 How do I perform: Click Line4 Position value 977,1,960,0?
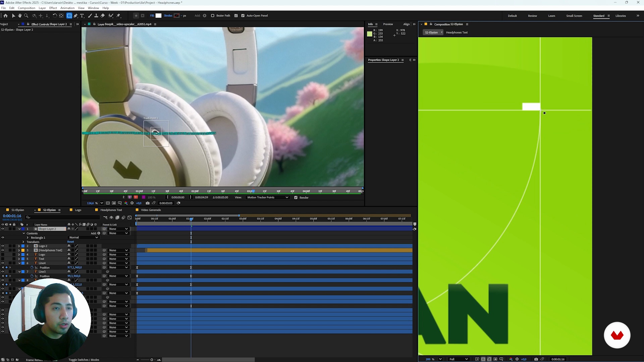(74, 267)
